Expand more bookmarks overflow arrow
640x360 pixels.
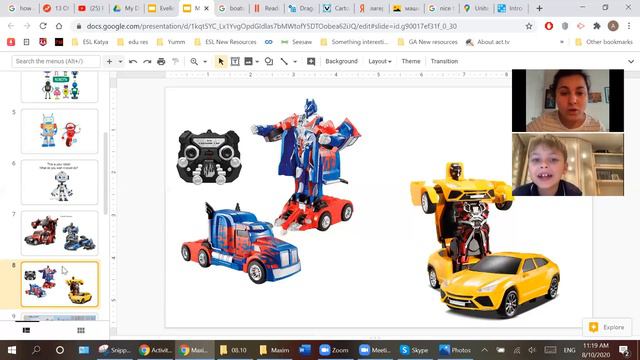pos(562,42)
